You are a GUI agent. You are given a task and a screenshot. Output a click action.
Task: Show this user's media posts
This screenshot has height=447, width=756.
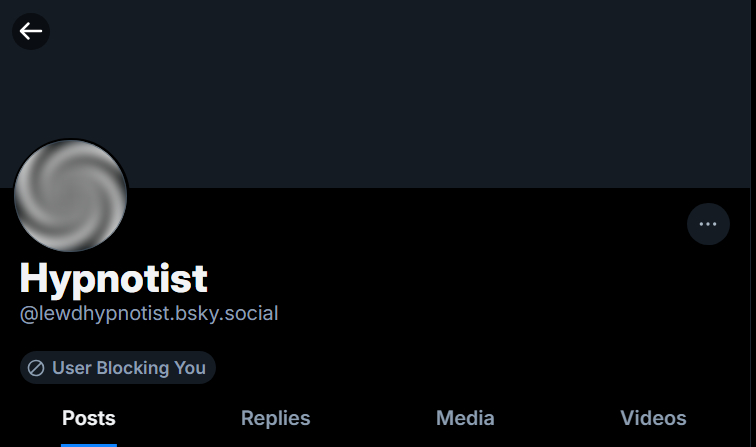(465, 418)
